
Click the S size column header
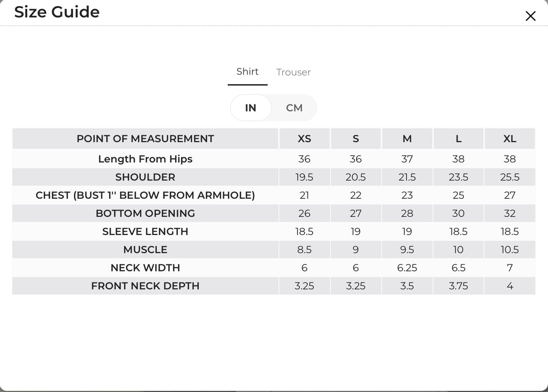(356, 139)
